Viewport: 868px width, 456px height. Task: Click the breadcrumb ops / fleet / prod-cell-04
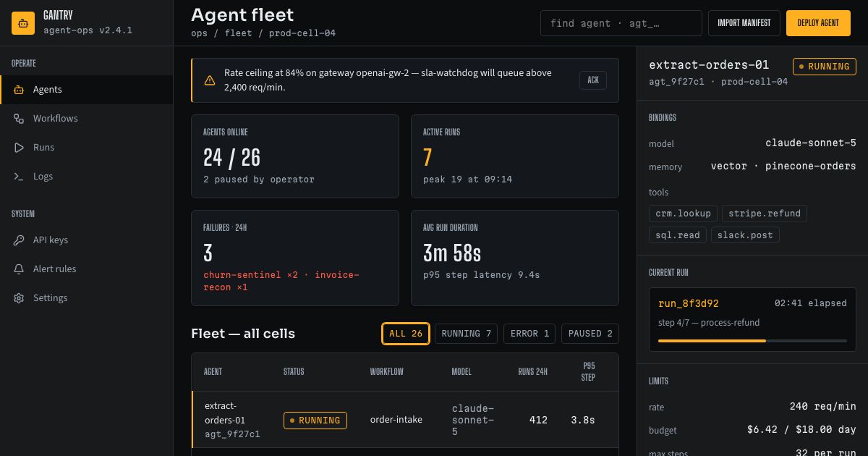[263, 33]
